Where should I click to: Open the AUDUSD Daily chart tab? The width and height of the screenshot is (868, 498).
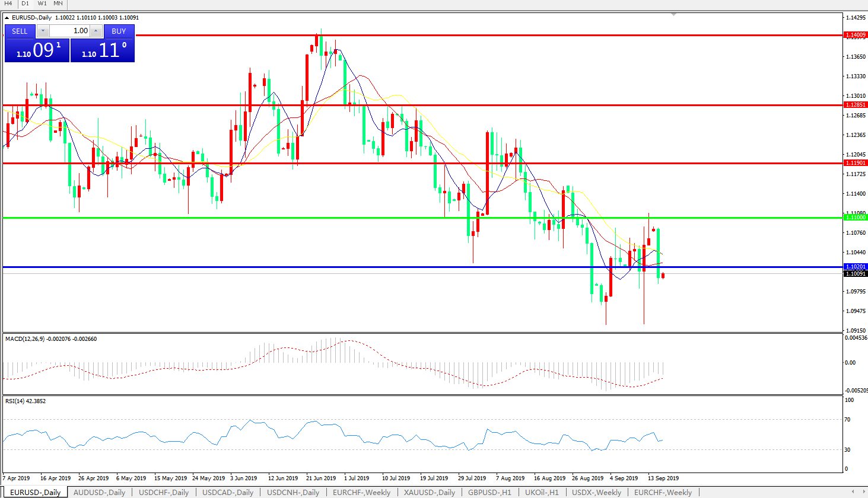point(99,492)
